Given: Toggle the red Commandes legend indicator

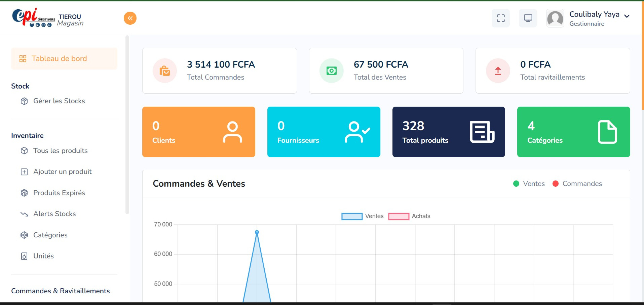Looking at the screenshot, I should 555,183.
